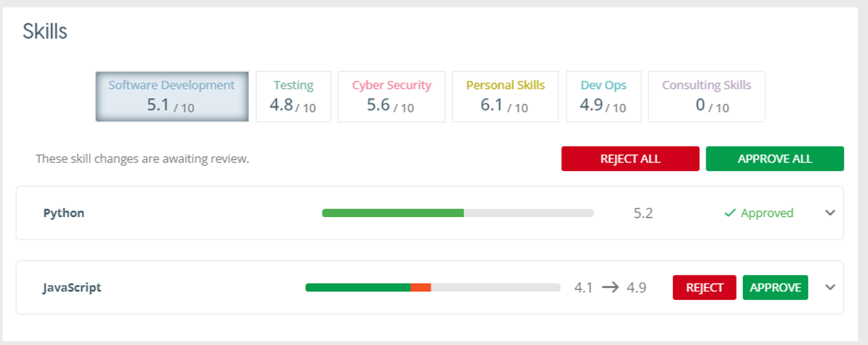Click the Reject All button
This screenshot has width=868, height=345.
(x=630, y=159)
